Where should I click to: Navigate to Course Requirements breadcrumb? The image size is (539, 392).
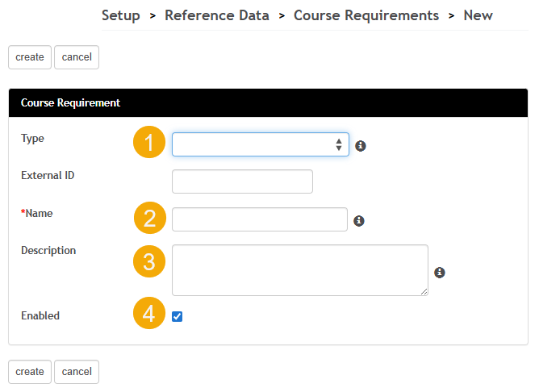[366, 15]
